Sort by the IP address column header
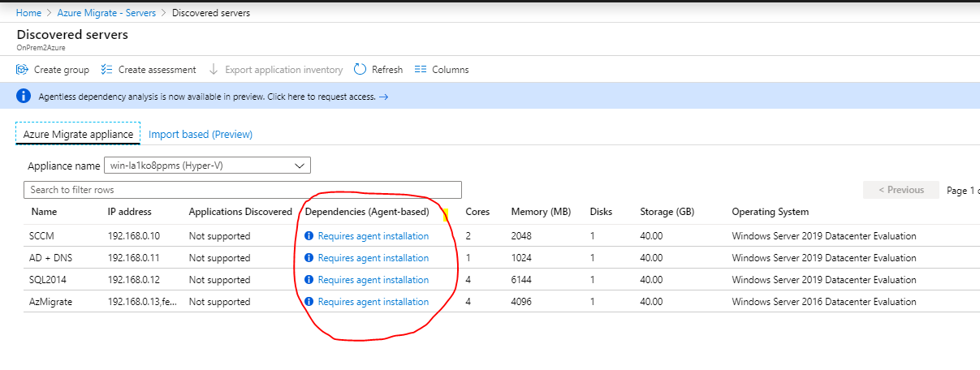The width and height of the screenshot is (980, 370). (129, 212)
